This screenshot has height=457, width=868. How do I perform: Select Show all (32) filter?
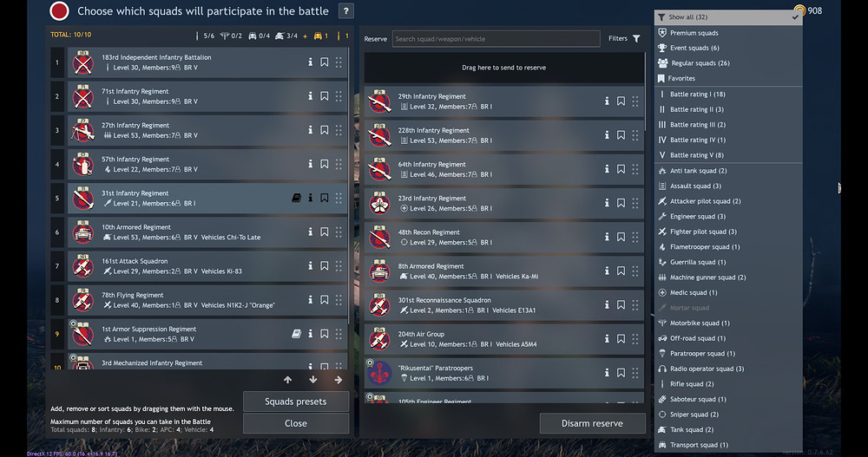[x=728, y=17]
